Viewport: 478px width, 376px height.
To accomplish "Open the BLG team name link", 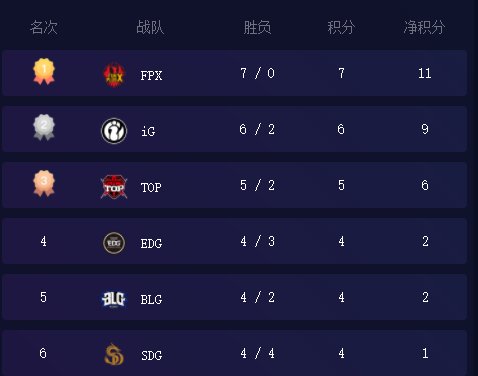I will (x=151, y=300).
